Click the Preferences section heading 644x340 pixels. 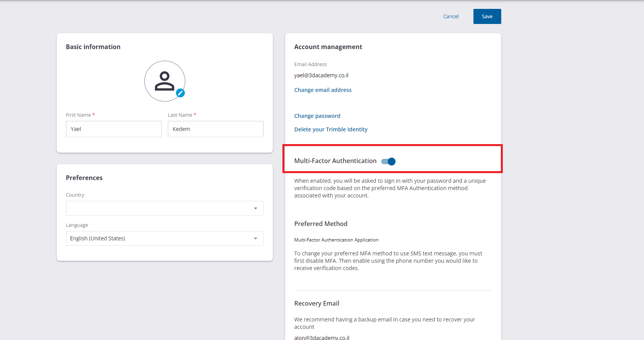click(x=84, y=178)
